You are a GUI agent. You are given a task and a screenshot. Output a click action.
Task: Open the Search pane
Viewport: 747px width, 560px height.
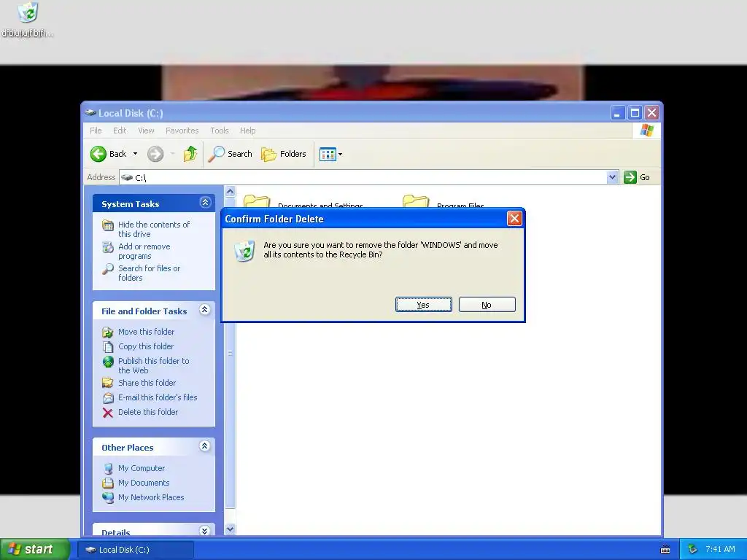(x=230, y=154)
